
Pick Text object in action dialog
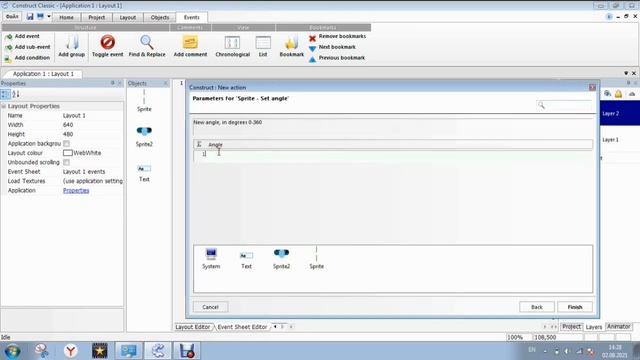pos(246,260)
